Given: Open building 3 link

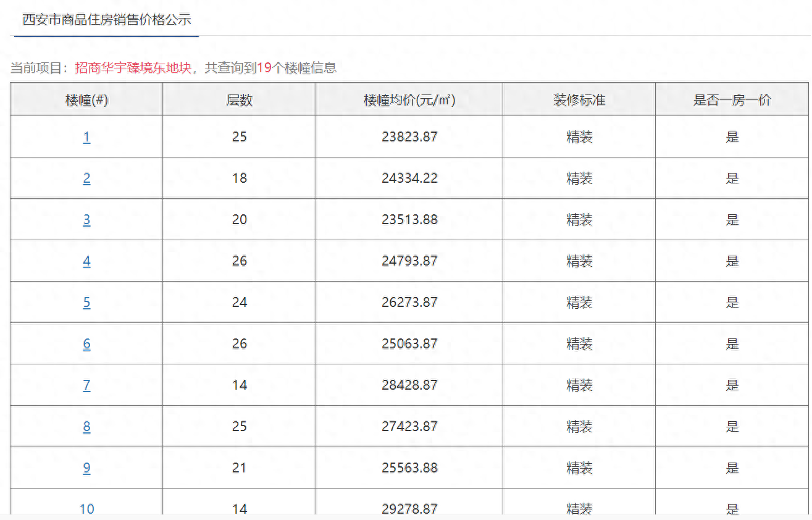Looking at the screenshot, I should pos(86,220).
